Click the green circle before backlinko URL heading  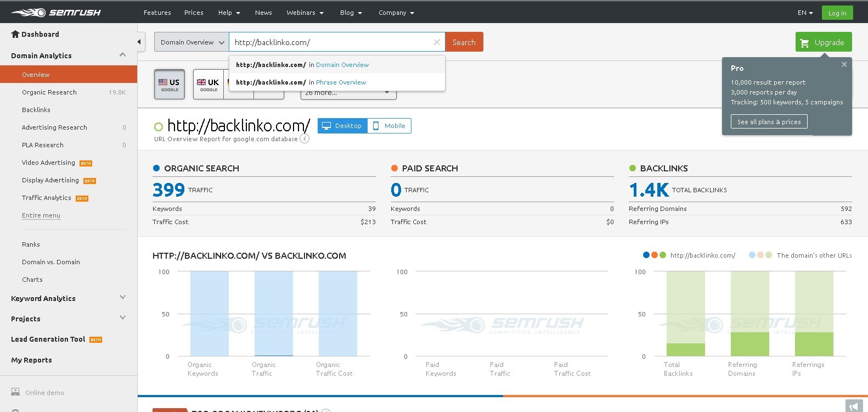click(x=159, y=127)
